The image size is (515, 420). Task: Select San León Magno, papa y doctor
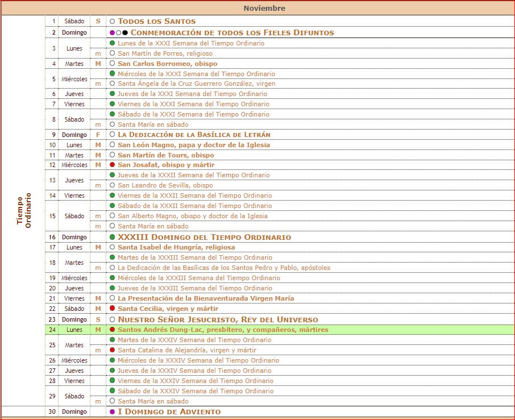(194, 145)
